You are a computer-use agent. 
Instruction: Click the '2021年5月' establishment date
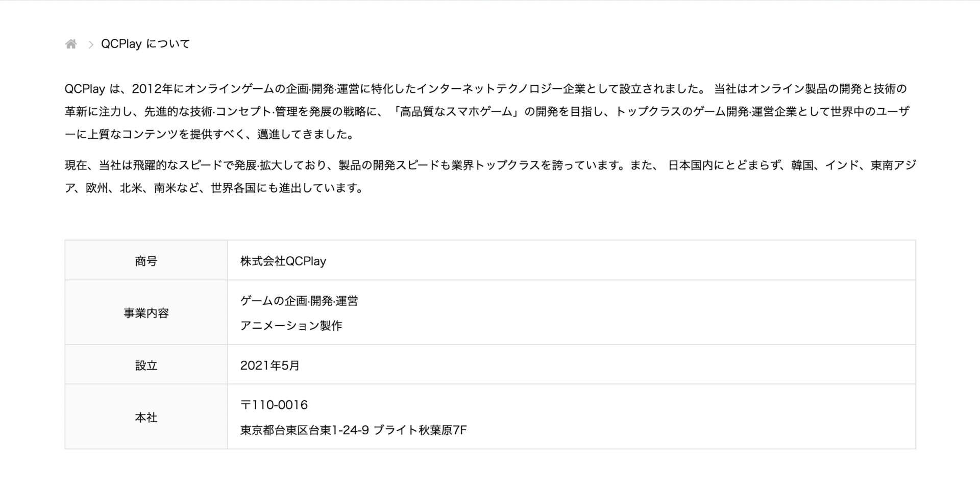tap(270, 365)
